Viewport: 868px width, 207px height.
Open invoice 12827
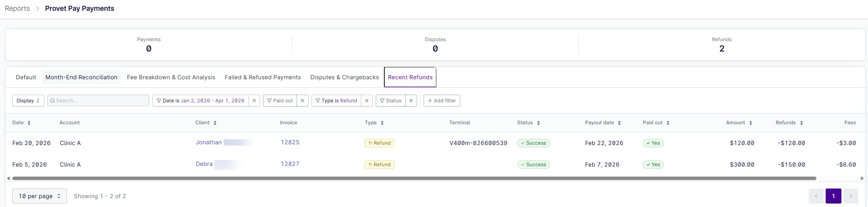(290, 164)
